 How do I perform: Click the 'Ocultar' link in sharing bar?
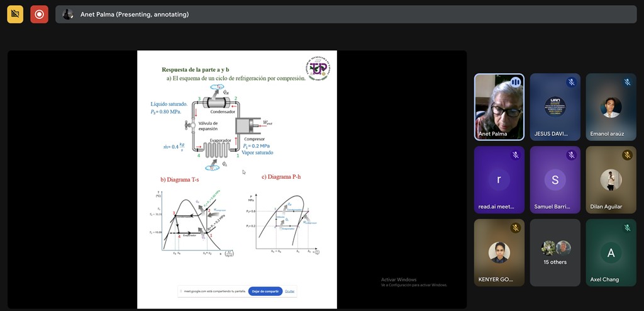click(x=289, y=291)
